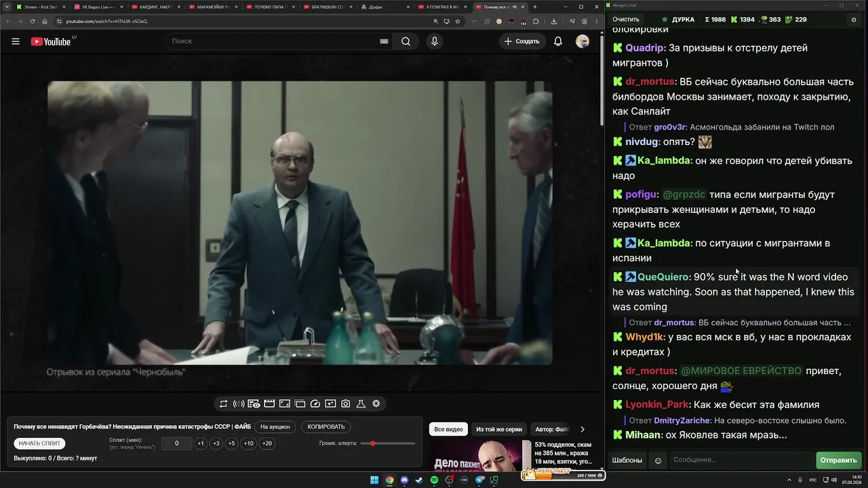Switch to the Stream - Kick Dashboard tab
Image resolution: width=868 pixels, height=488 pixels.
pyautogui.click(x=39, y=7)
